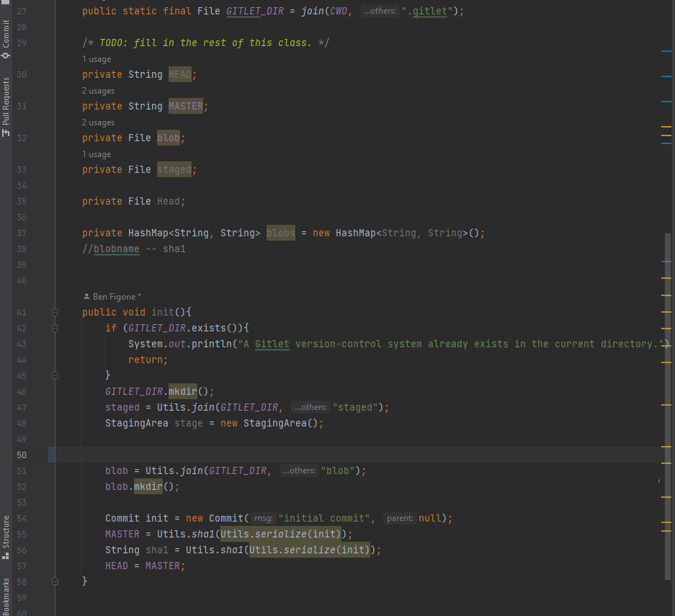675x616 pixels.
Task: Click the '…others:' hint before "blob"
Action: (x=298, y=471)
